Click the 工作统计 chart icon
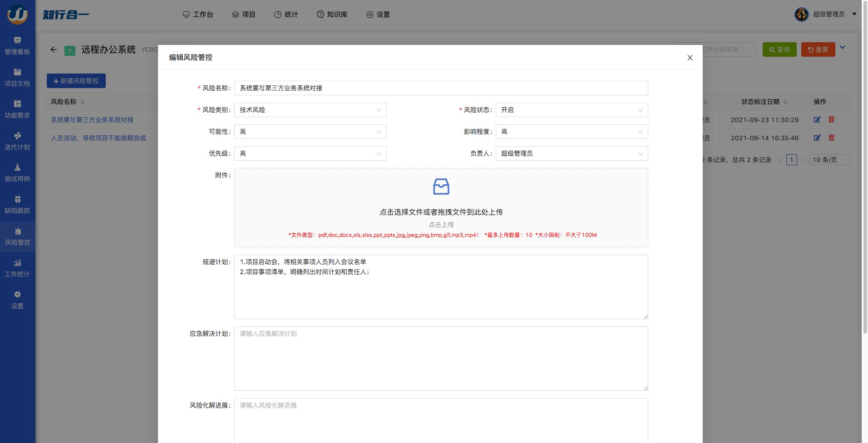The height and width of the screenshot is (443, 868). (x=17, y=263)
